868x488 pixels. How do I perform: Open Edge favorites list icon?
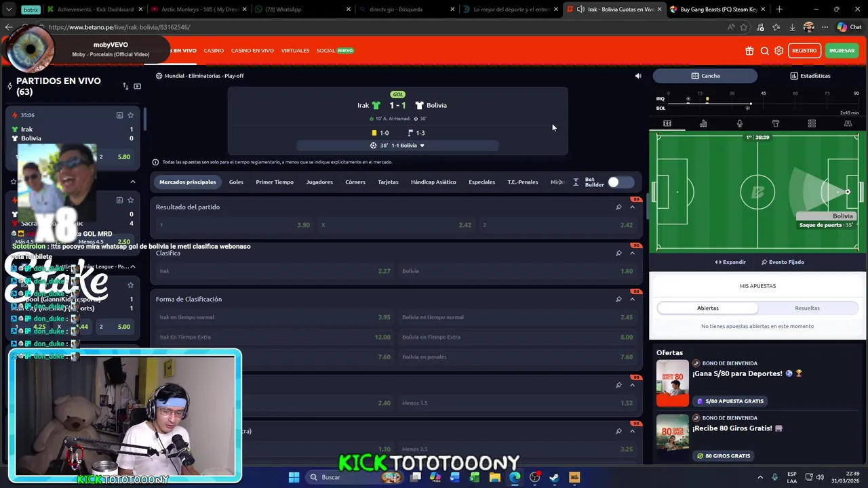pyautogui.click(x=776, y=27)
